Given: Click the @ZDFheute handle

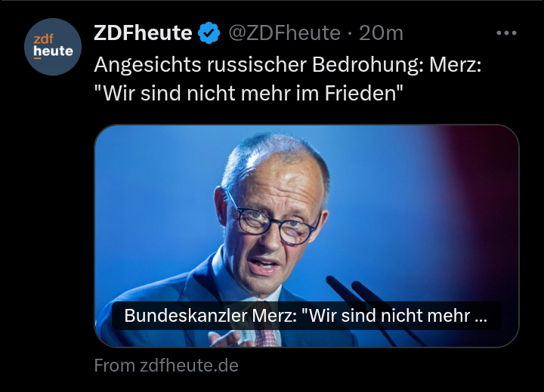Looking at the screenshot, I should pos(284,33).
